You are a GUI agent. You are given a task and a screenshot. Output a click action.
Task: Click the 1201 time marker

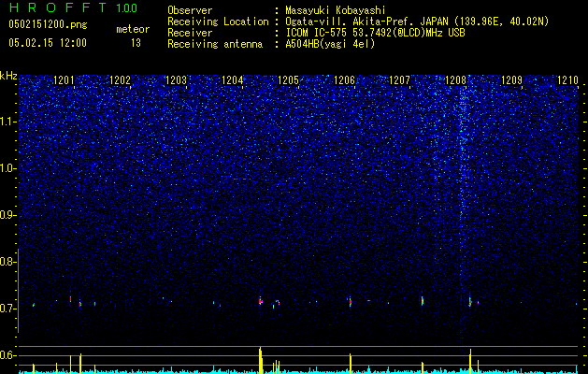pyautogui.click(x=64, y=79)
